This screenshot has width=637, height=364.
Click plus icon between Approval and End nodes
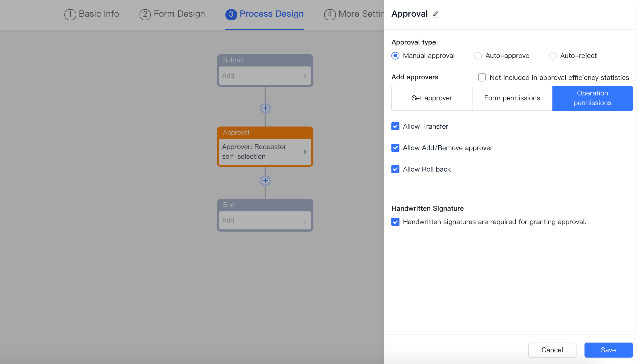pos(265,181)
